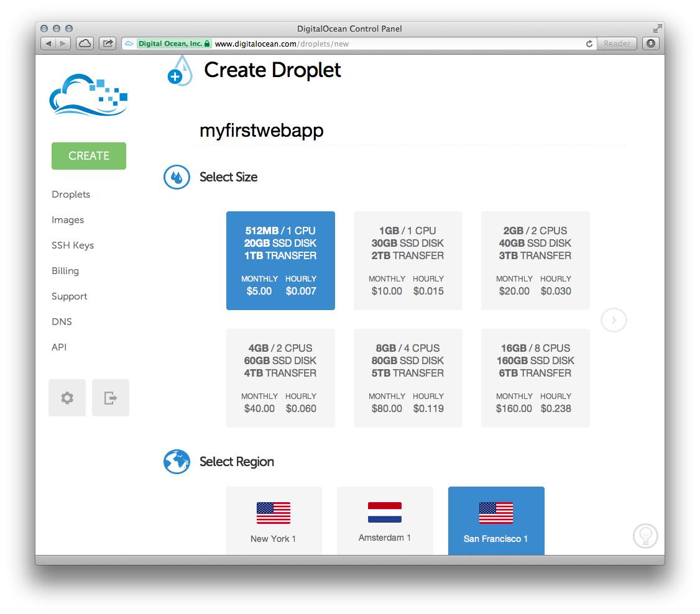700x614 pixels.
Task: Select the 512MB / 1 CPU size
Action: coord(280,260)
